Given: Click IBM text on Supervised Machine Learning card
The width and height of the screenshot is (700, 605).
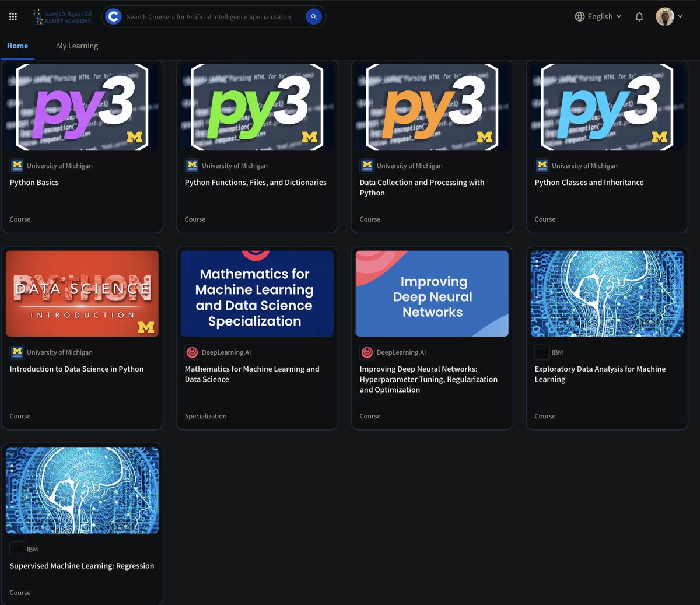Looking at the screenshot, I should tap(32, 549).
